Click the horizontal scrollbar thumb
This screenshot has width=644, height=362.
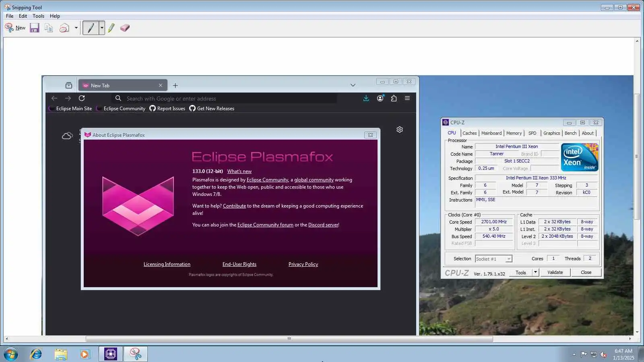click(x=289, y=339)
